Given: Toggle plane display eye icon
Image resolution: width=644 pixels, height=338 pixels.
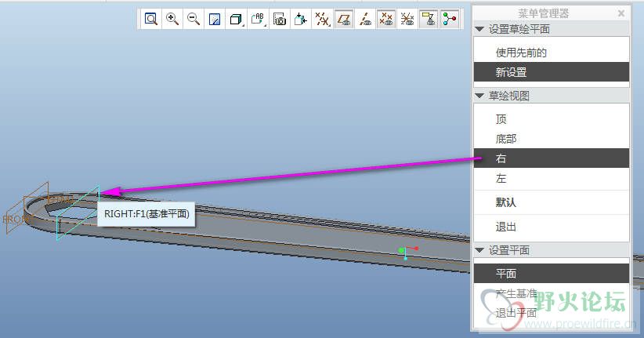Looking at the screenshot, I should (344, 19).
